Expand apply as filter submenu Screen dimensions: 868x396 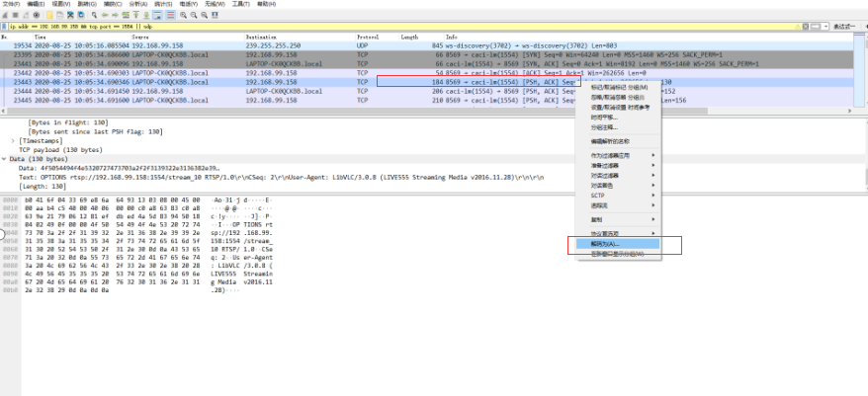click(618, 155)
